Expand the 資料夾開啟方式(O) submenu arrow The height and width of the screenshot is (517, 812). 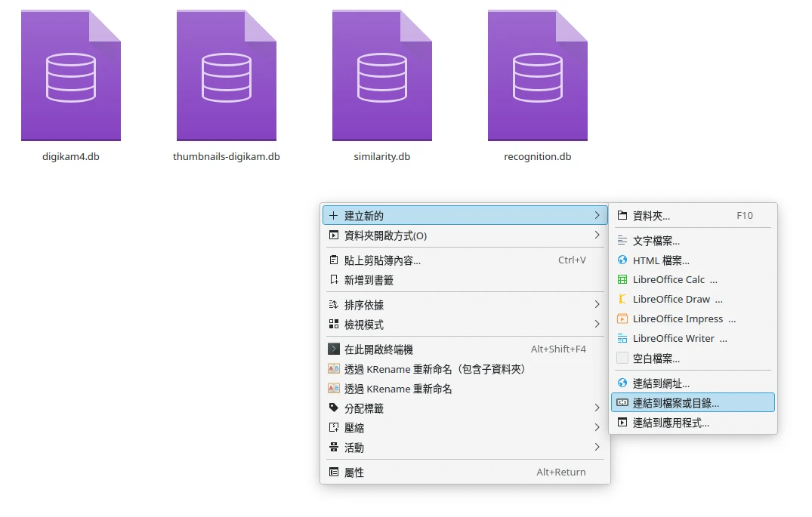pyautogui.click(x=597, y=235)
